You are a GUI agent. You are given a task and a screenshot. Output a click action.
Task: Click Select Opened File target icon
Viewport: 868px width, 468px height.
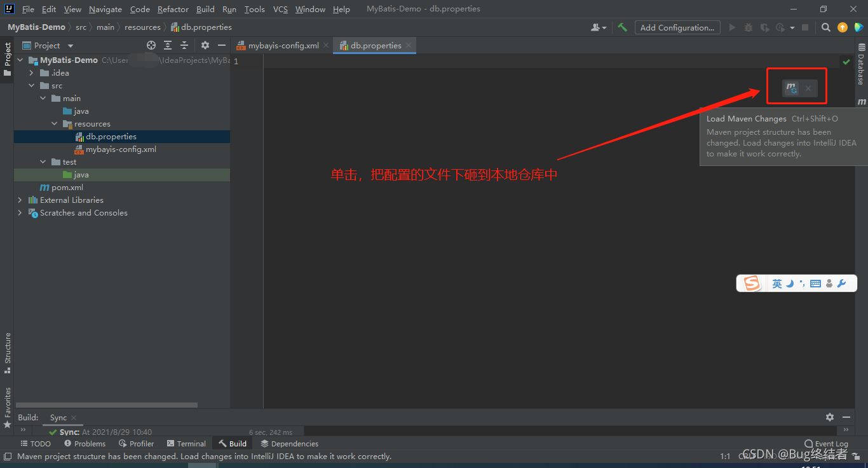[151, 45]
